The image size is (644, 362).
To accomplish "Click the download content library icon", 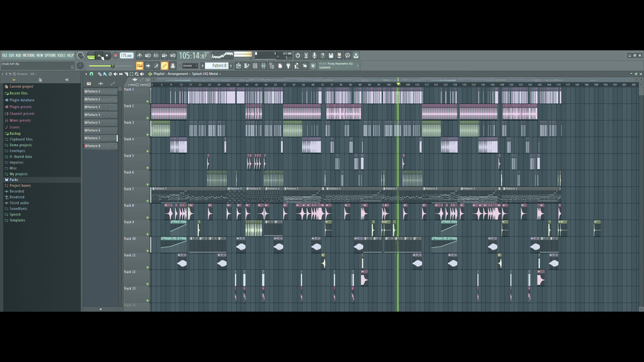I will coord(356,56).
